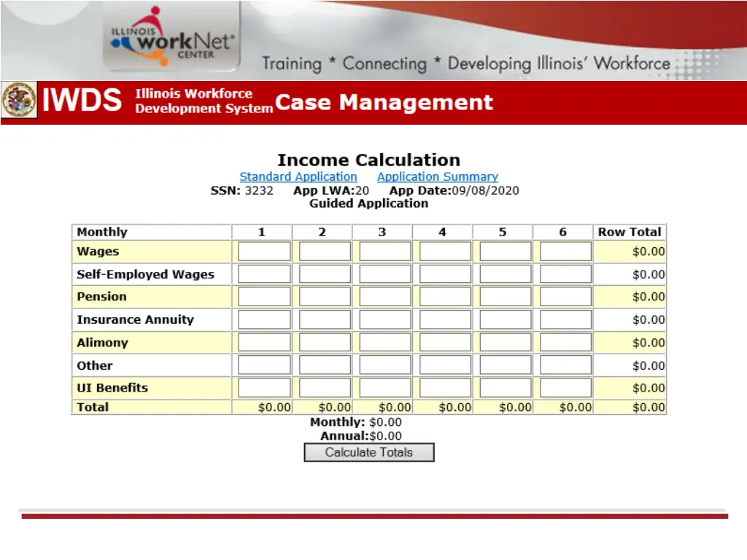This screenshot has height=560, width=747.
Task: Click Insurance Annuity field for month 3
Action: coord(385,319)
